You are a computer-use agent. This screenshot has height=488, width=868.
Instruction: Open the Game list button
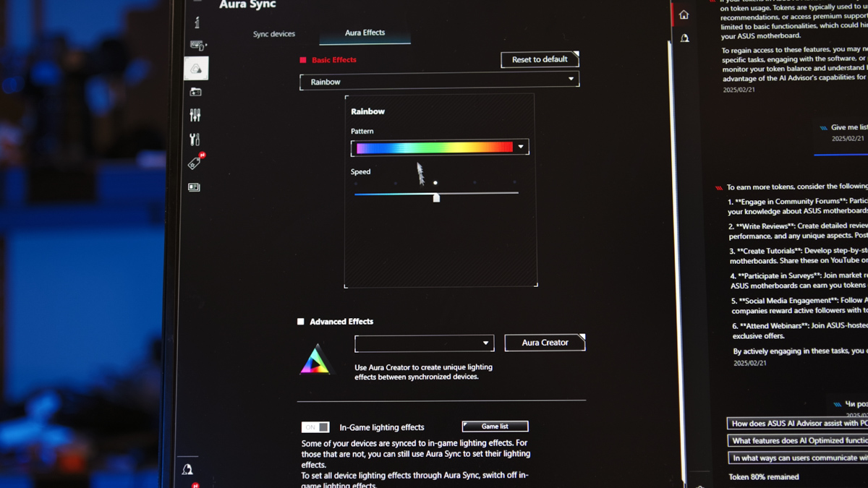[495, 427]
